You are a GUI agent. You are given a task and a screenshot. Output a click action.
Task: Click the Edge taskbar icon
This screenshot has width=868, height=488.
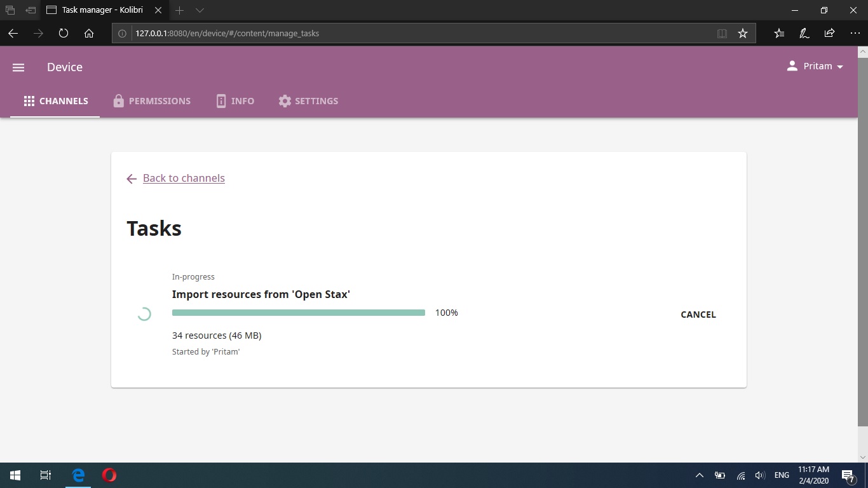78,475
